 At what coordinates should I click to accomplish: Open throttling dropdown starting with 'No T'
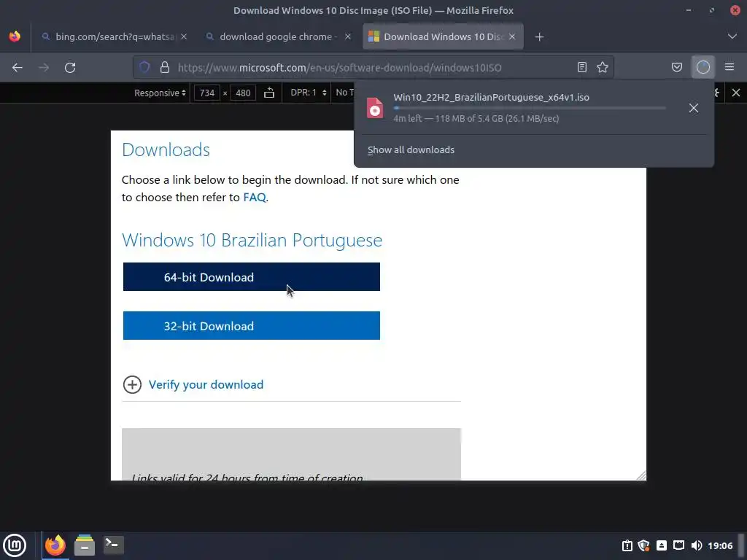(x=344, y=93)
